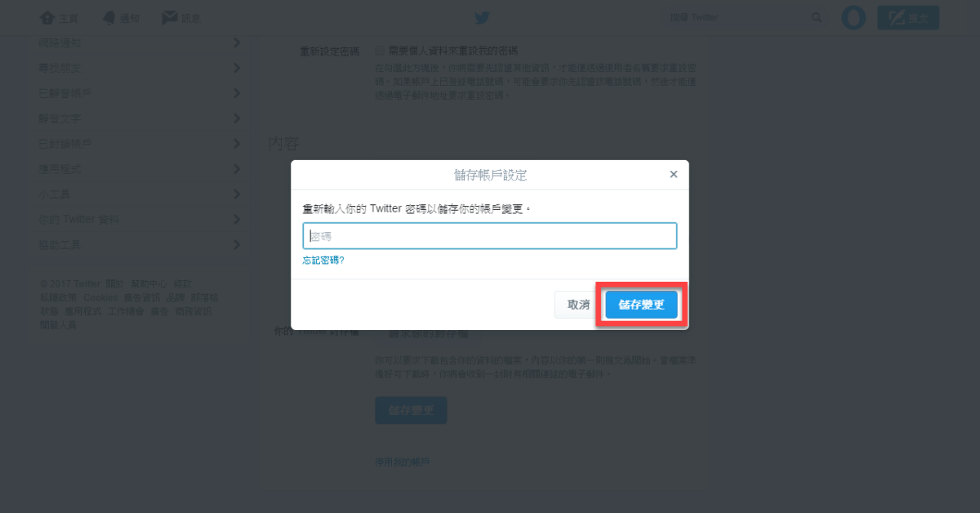Viewport: 980px width, 513px height.
Task: Open the footer 開發人員 link
Action: click(59, 325)
